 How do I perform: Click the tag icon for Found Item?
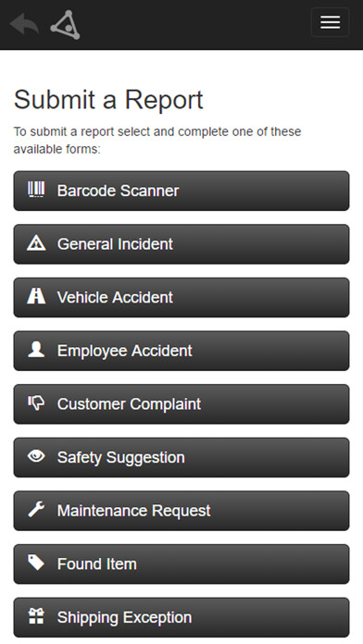tap(36, 563)
